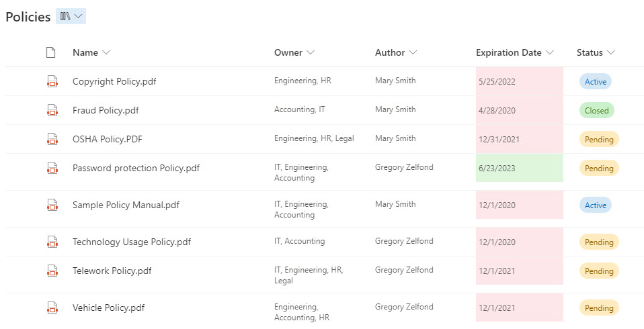644x329 pixels.
Task: Click the PDF icon for Copyright Policy
Action: pos(52,81)
